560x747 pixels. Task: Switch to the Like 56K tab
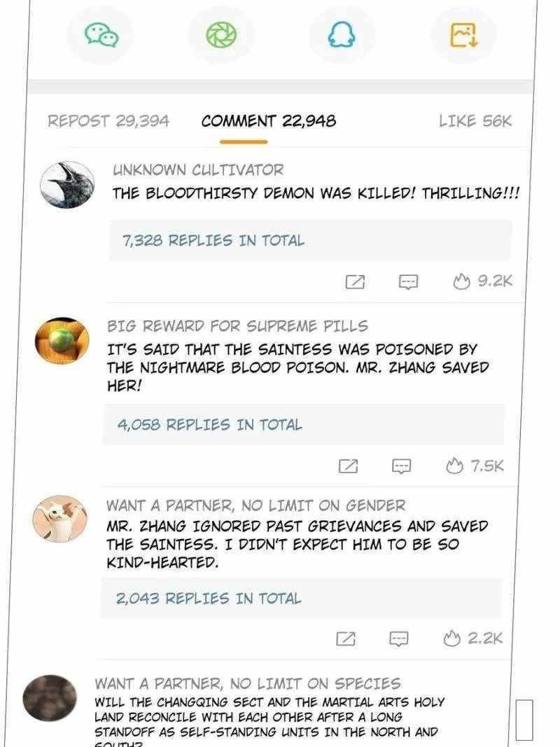click(475, 121)
